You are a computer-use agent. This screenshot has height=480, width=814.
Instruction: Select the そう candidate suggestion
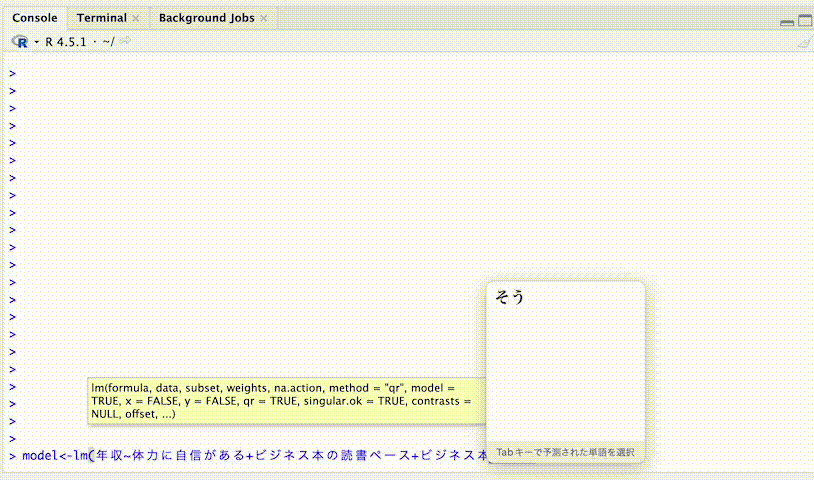[510, 297]
